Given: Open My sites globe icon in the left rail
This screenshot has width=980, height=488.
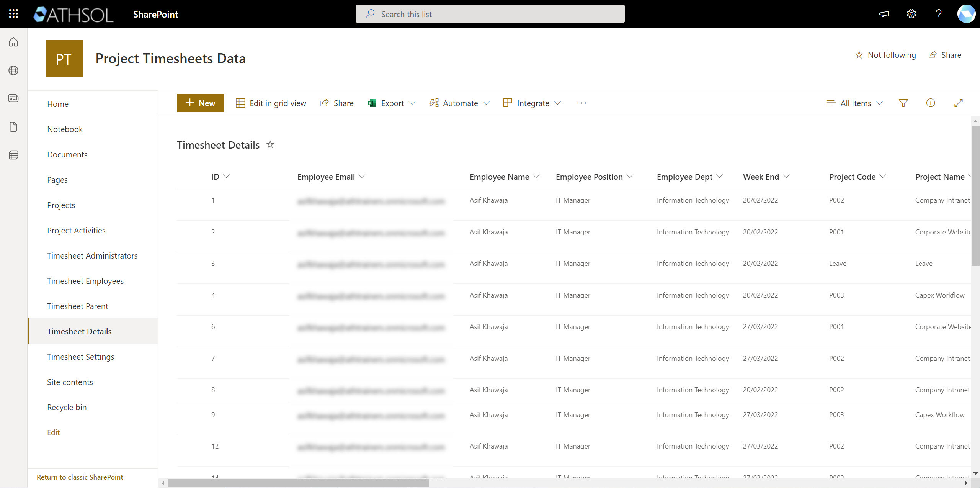Looking at the screenshot, I should point(13,70).
